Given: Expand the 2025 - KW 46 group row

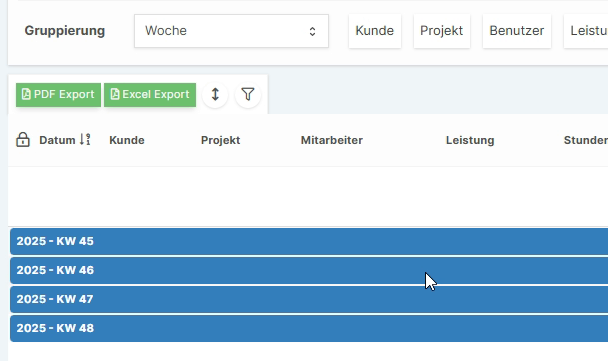Looking at the screenshot, I should coord(309,270).
